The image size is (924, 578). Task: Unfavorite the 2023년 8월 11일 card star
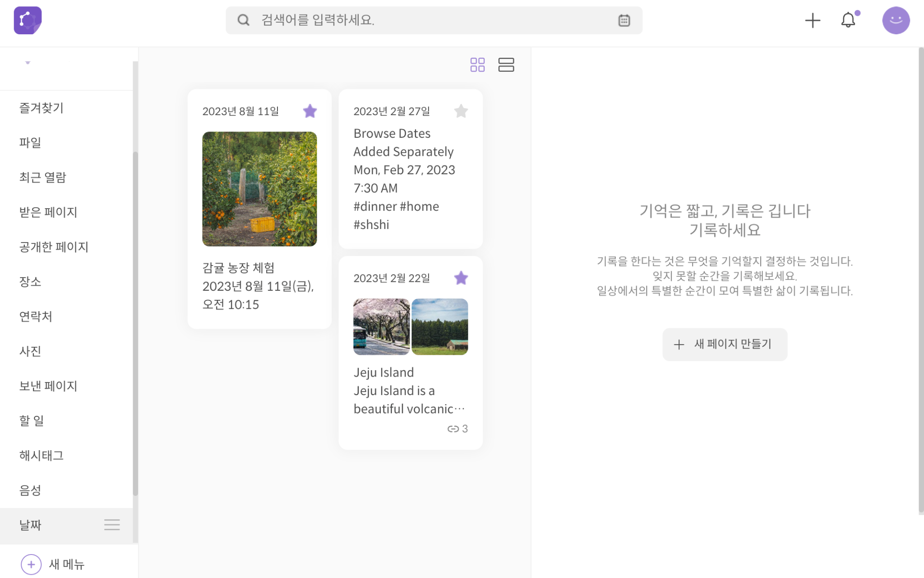point(310,111)
